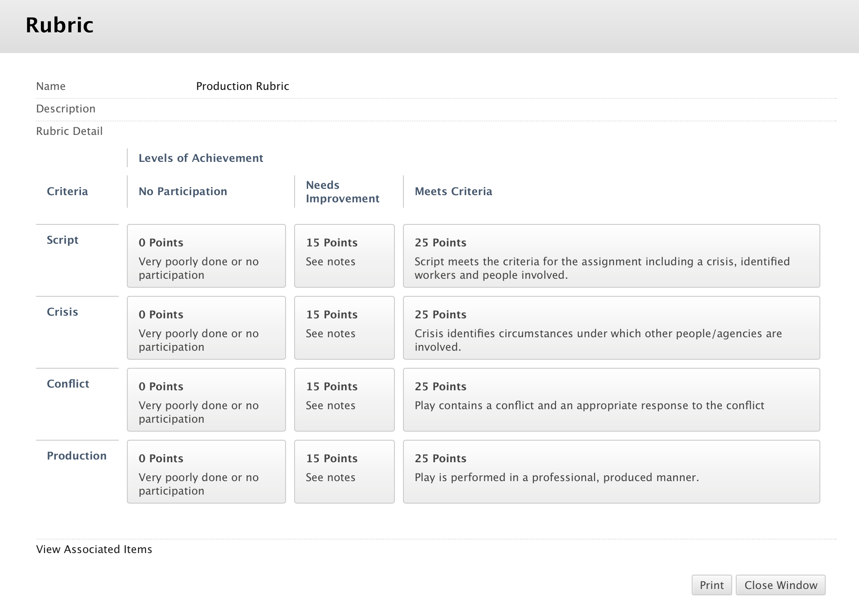Click the Needs Improvement column header
859x616 pixels.
tap(342, 192)
